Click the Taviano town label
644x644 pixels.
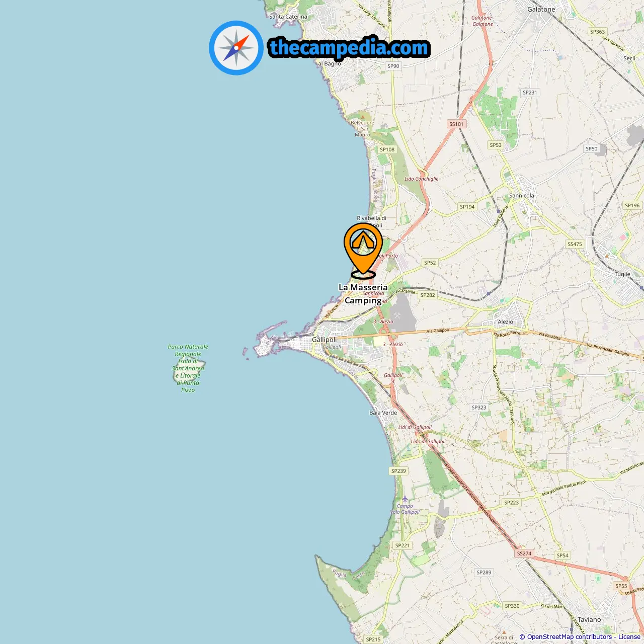(589, 620)
